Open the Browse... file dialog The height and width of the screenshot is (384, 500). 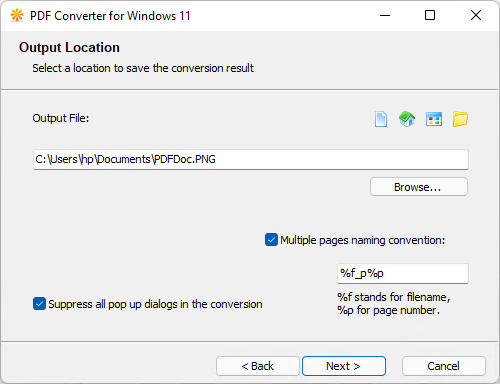pos(419,187)
